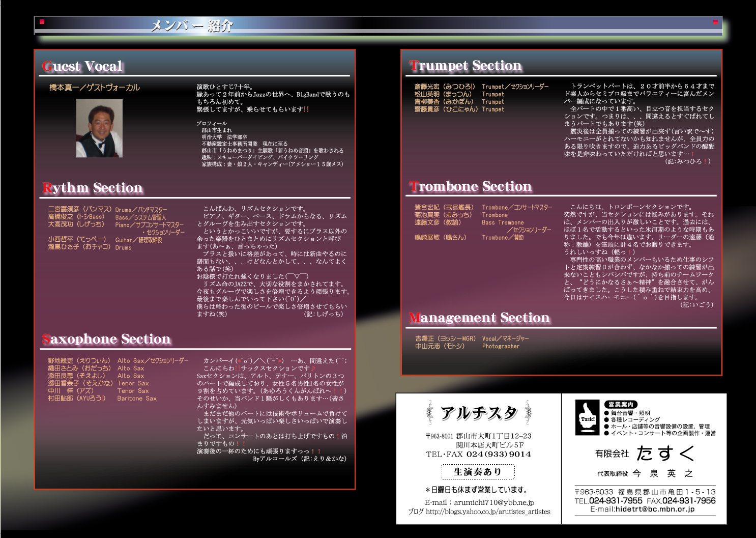This screenshot has height=538, width=756.
Task: Click the ornament left of アルチスタ
Action: (430, 412)
